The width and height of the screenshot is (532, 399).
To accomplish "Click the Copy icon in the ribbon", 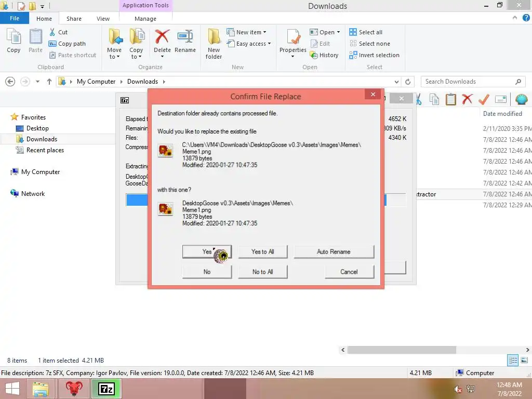I will tap(14, 41).
